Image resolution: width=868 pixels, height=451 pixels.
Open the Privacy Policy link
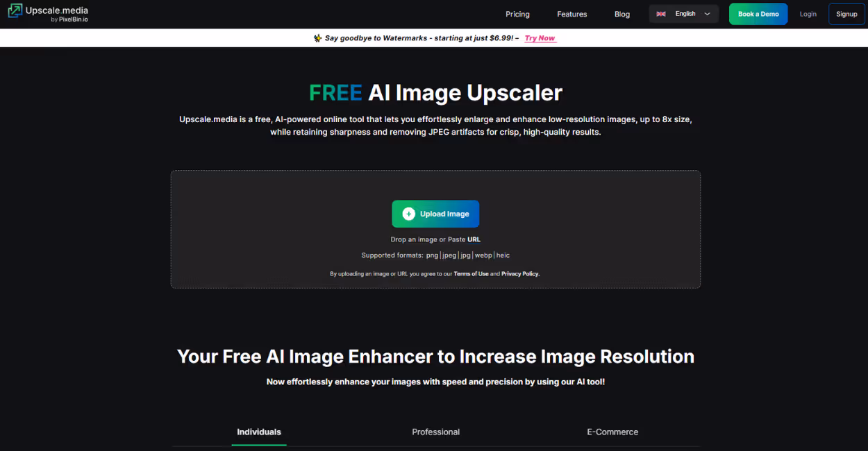(520, 274)
